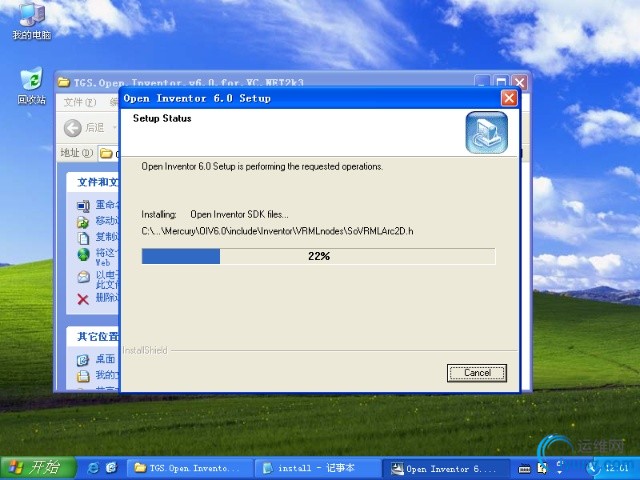Launch Internet Explorer from quick launch
This screenshot has width=640, height=480.
(x=93, y=468)
